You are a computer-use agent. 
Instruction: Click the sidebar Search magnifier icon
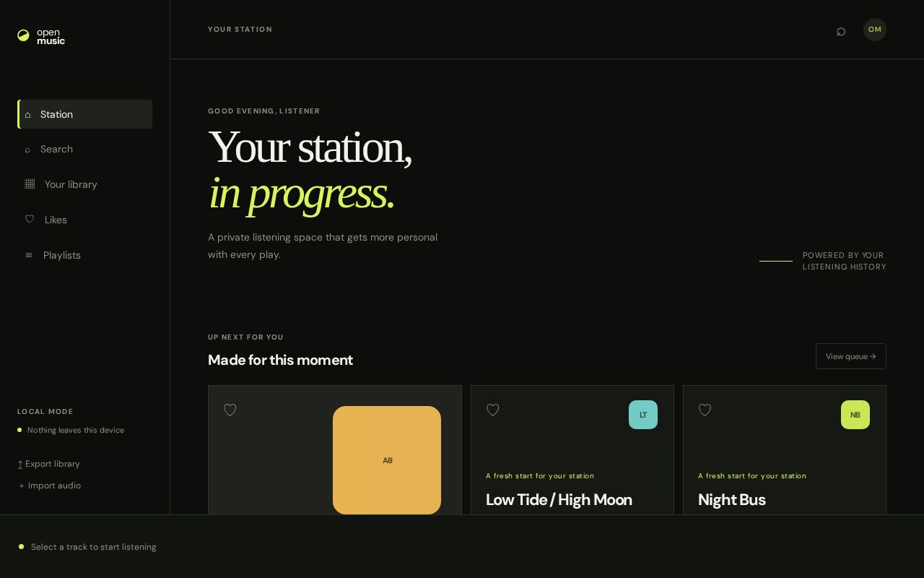27,150
